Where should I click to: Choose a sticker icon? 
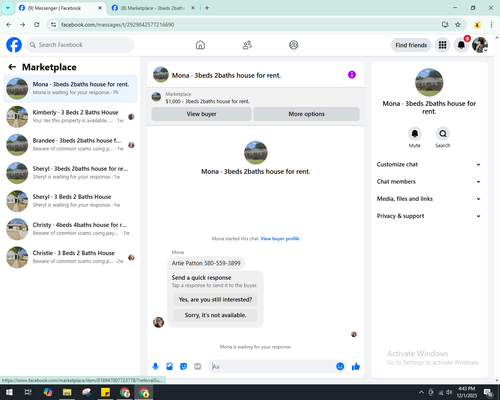(183, 367)
